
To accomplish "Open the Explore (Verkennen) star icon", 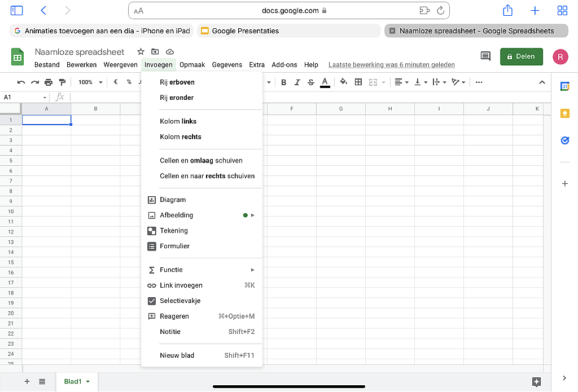I will 537,382.
